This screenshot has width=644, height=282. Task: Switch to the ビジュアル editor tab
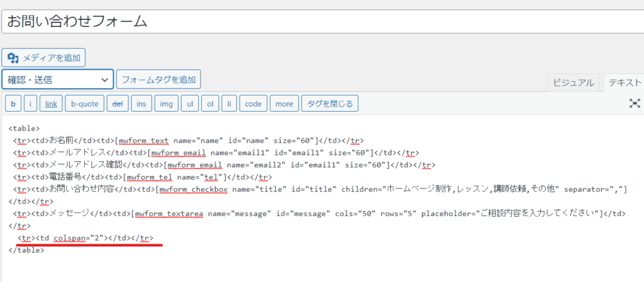point(574,82)
